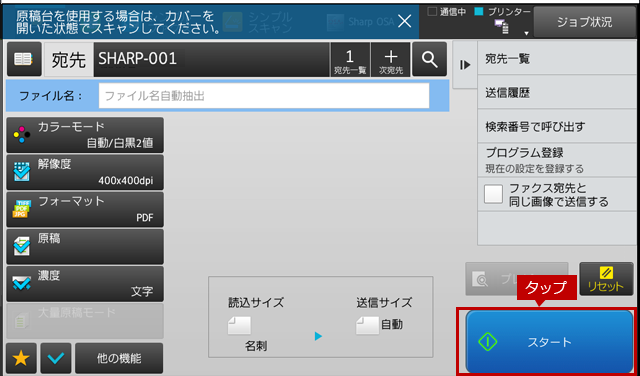The width and height of the screenshot is (640, 376).
Task: Expand the printer status dropdown arrow
Action: pyautogui.click(x=526, y=33)
